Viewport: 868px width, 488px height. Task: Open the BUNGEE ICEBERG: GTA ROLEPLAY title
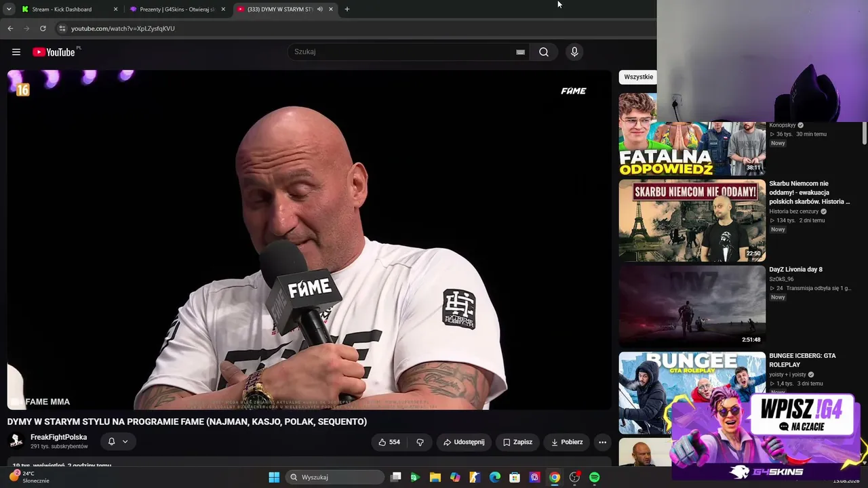pos(802,360)
